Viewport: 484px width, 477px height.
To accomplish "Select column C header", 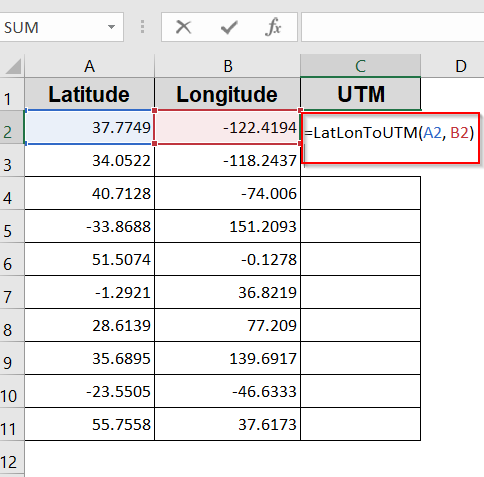I will point(361,66).
